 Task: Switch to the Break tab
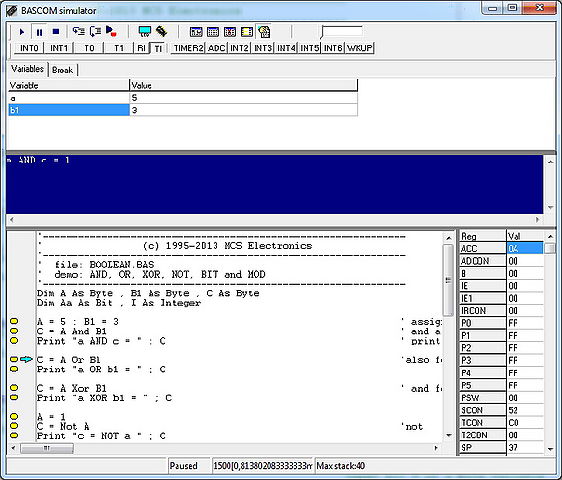coord(62,70)
